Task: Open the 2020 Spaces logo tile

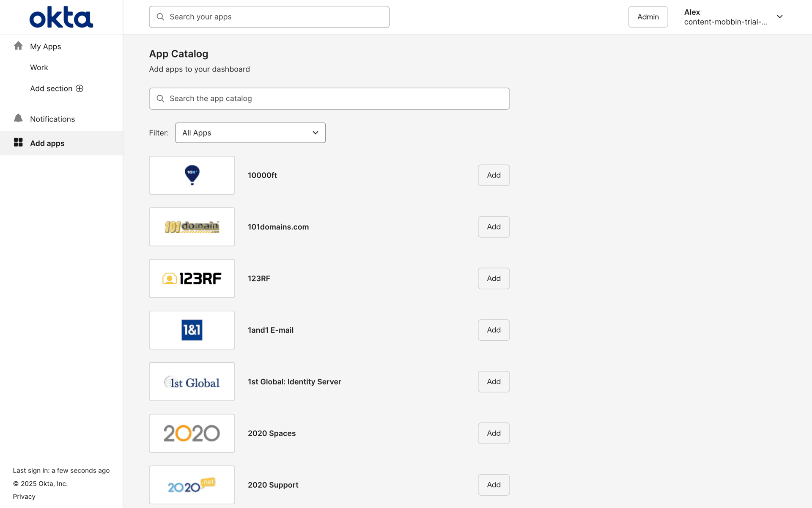Action: [192, 433]
